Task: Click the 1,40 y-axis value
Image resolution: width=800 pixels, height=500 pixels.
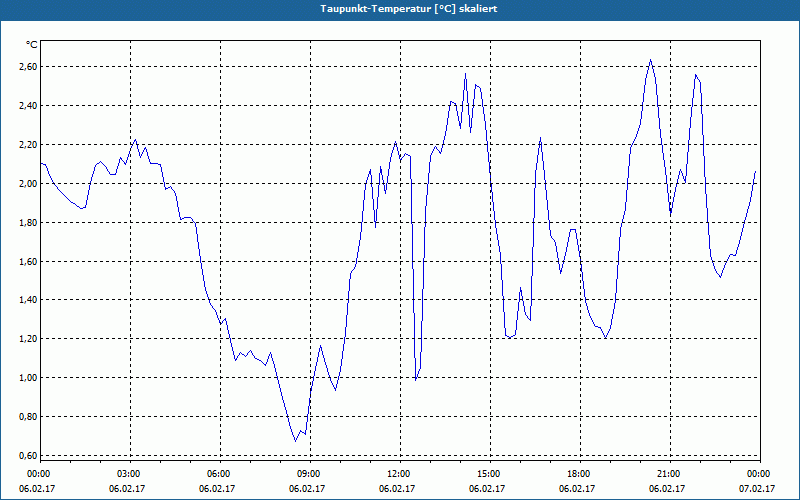Action: [x=28, y=299]
